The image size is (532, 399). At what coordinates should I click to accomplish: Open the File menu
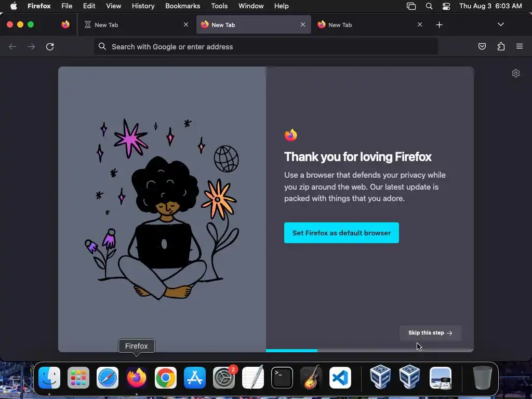pyautogui.click(x=67, y=6)
